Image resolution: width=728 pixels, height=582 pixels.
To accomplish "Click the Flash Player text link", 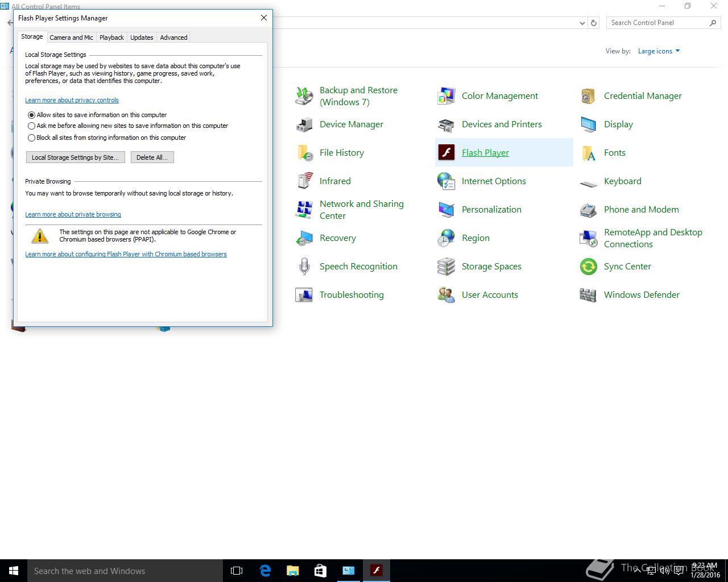I will click(485, 153).
